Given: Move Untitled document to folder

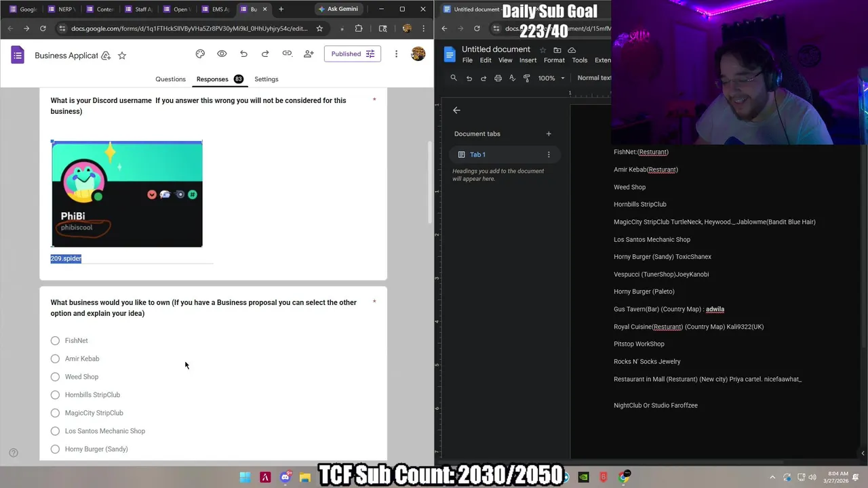Looking at the screenshot, I should 557,50.
